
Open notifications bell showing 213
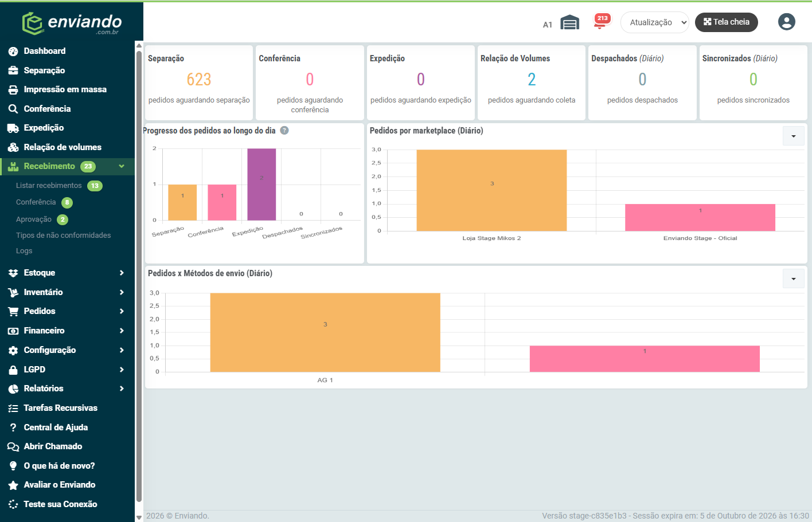tap(601, 21)
